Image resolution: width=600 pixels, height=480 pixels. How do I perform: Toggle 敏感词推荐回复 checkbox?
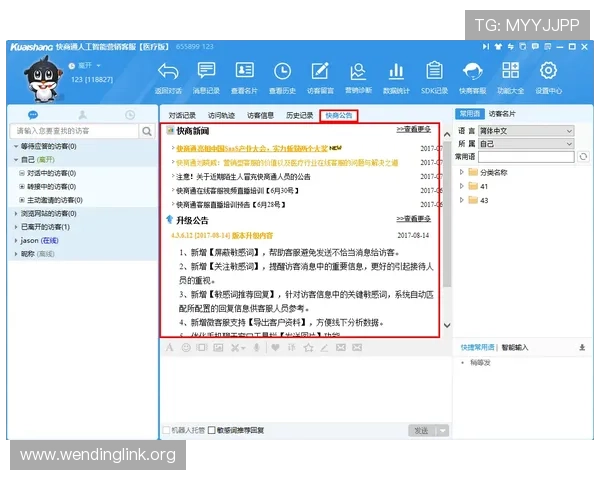pyautogui.click(x=211, y=430)
